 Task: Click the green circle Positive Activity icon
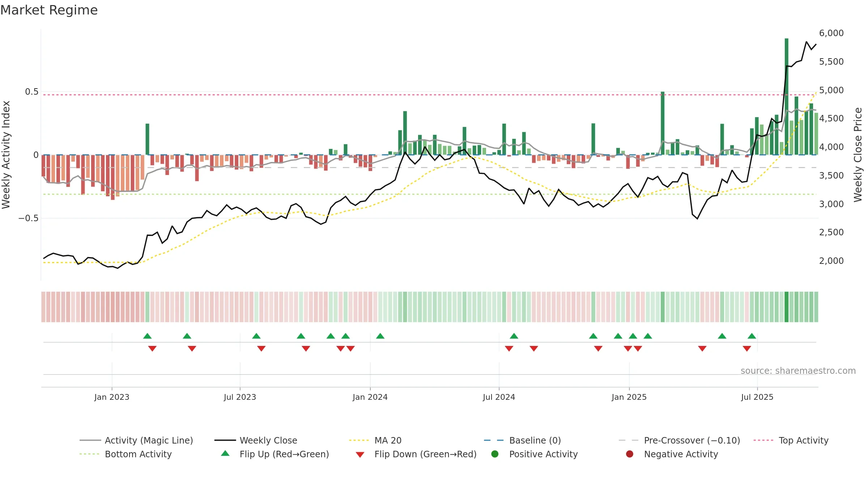click(x=495, y=454)
